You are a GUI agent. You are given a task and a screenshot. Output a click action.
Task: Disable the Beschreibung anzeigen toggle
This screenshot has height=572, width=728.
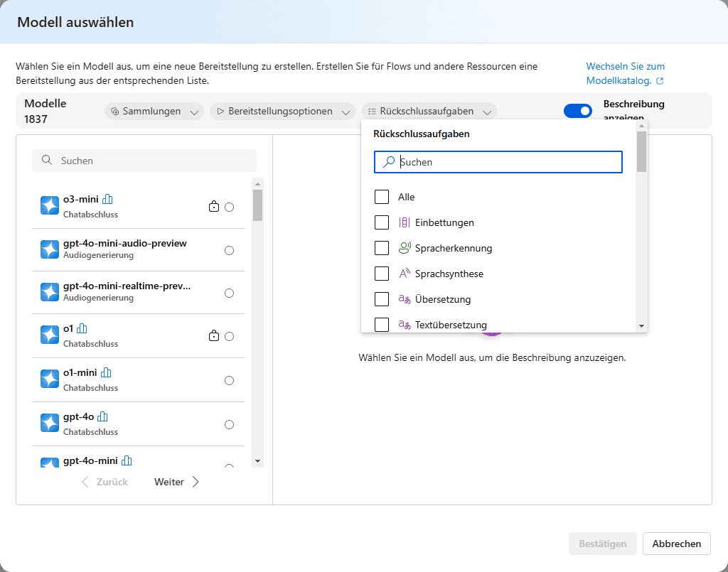point(577,111)
